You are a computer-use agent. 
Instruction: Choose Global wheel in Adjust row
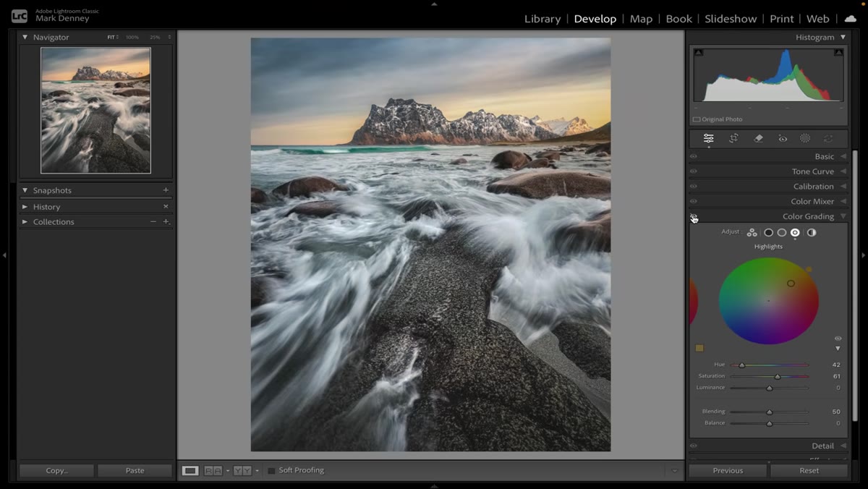[x=812, y=232]
